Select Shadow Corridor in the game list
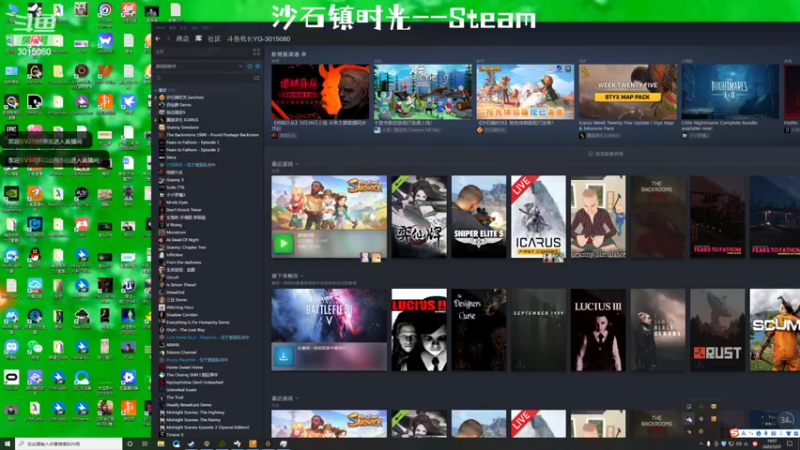Image resolution: width=800 pixels, height=450 pixels. pos(182,315)
